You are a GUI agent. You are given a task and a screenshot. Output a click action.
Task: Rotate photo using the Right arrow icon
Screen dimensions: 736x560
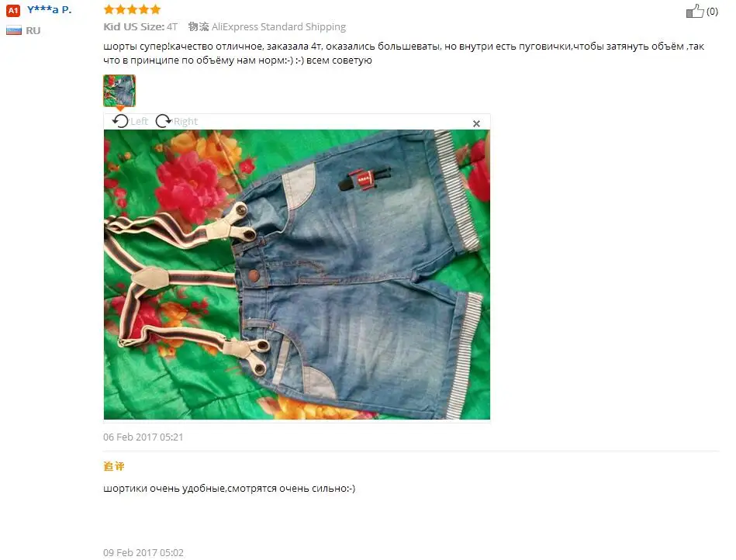click(164, 121)
